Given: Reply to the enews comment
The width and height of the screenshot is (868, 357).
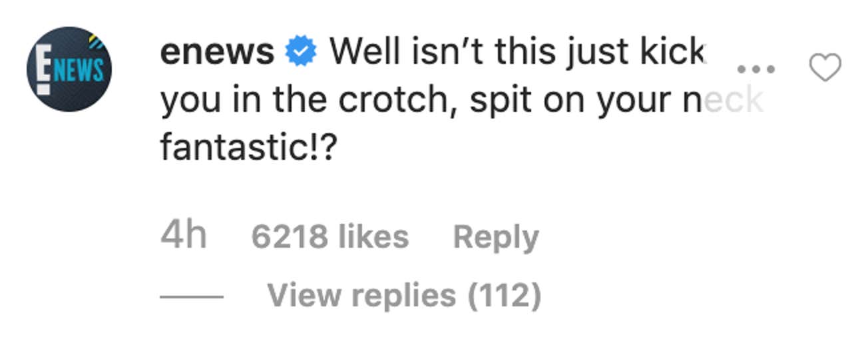Looking at the screenshot, I should tap(496, 237).
